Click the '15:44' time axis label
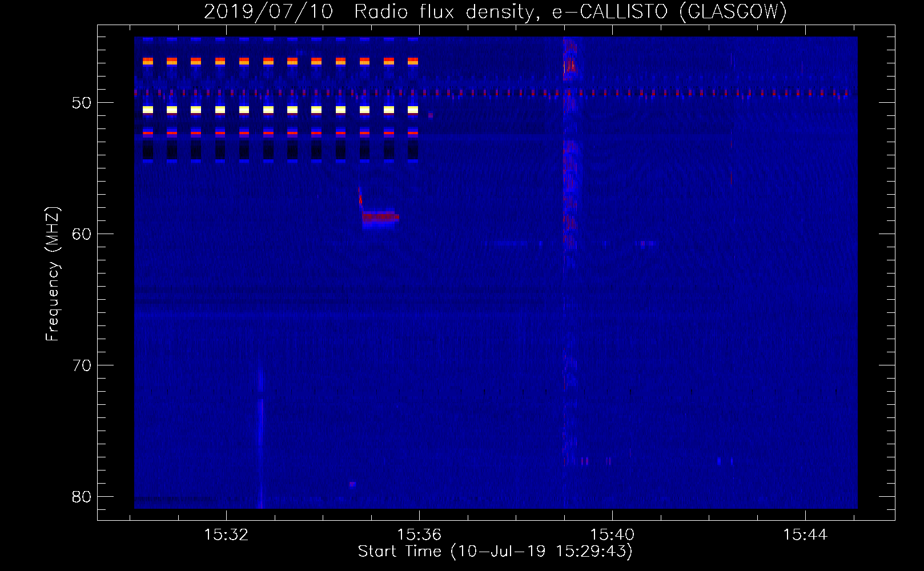The image size is (924, 571). (805, 535)
